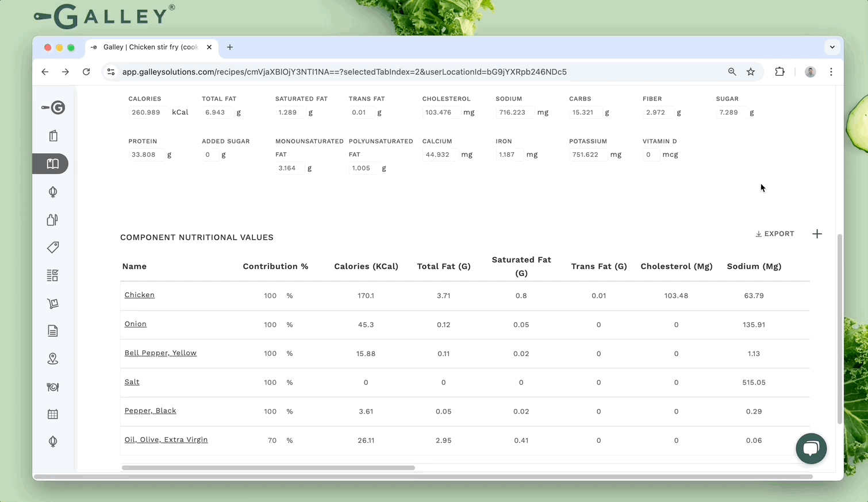
Task: Go forward in browser history
Action: click(x=66, y=72)
